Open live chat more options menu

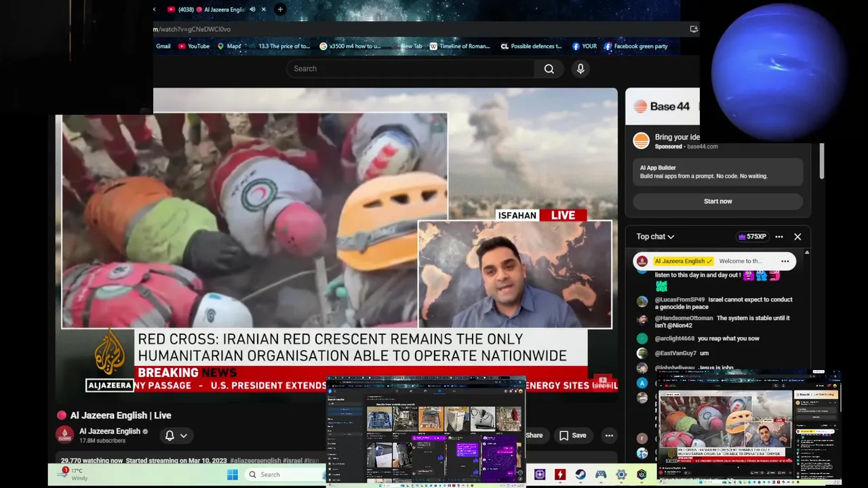coord(779,237)
